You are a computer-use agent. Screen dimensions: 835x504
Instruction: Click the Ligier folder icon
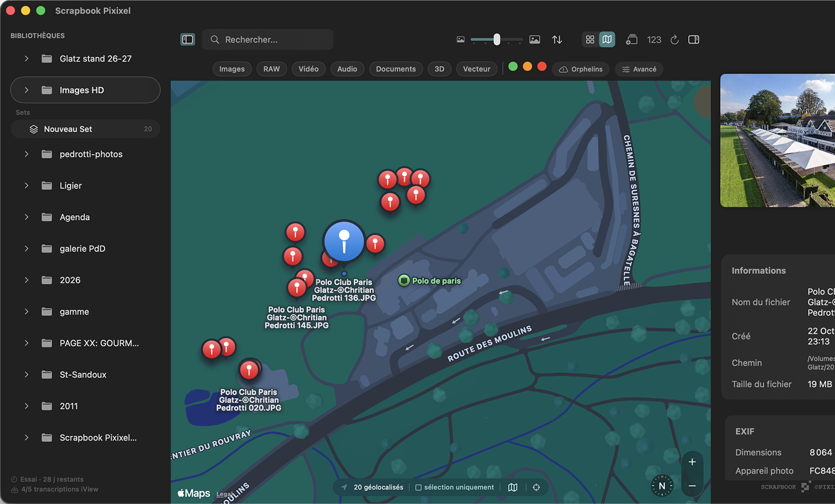(x=47, y=186)
